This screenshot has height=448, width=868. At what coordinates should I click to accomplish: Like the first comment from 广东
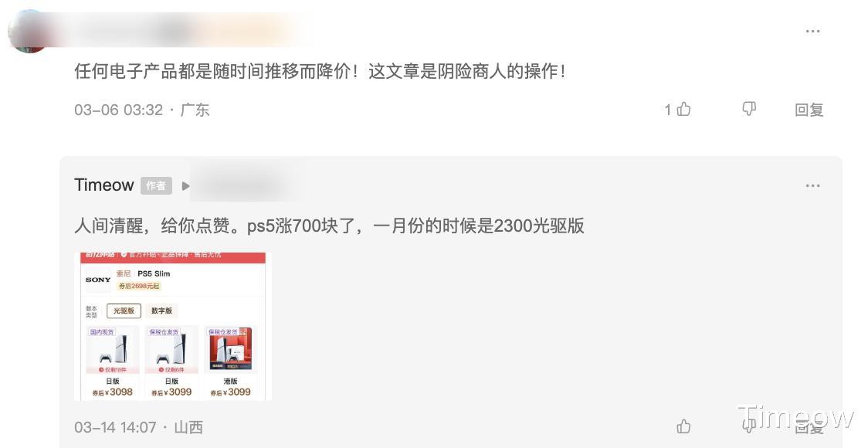pyautogui.click(x=683, y=109)
